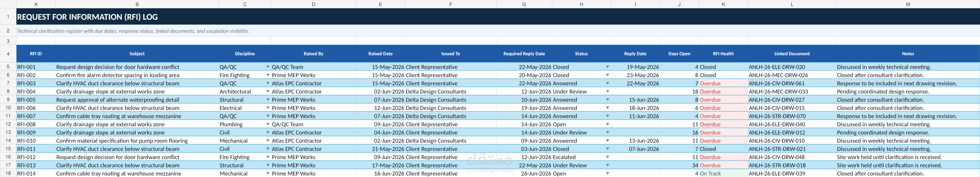Select the RFI ID header cell
The height and width of the screenshot is (177, 980).
[x=36, y=54]
